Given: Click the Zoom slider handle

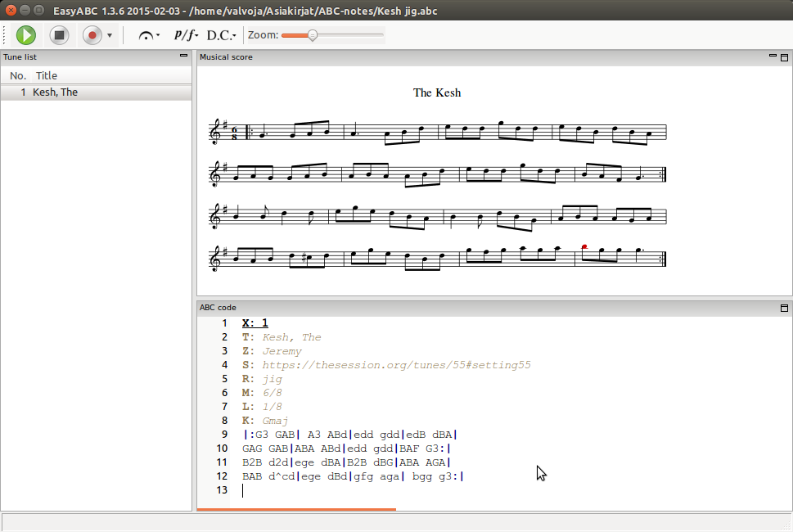Looking at the screenshot, I should (312, 35).
